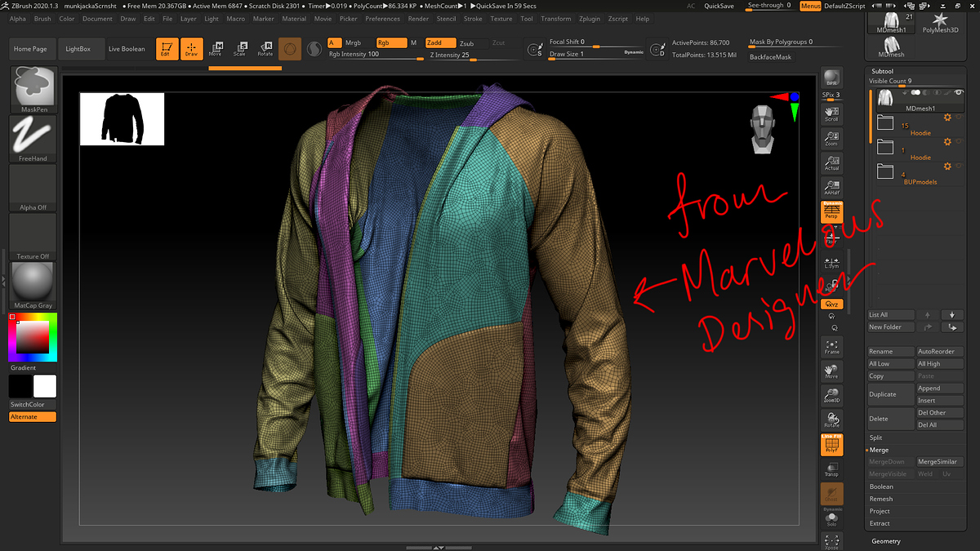Open the Xpose icon
Viewport: 980px width, 551px height.
coord(831,541)
